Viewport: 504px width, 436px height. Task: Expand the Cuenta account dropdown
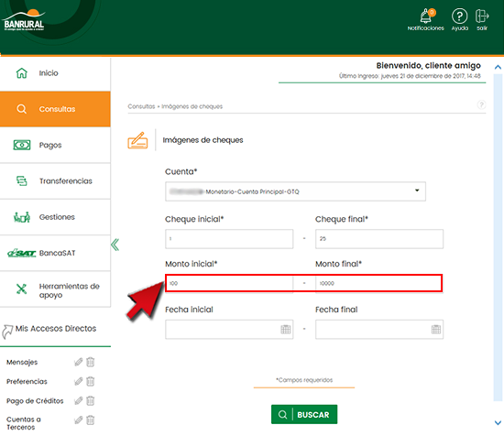click(295, 191)
